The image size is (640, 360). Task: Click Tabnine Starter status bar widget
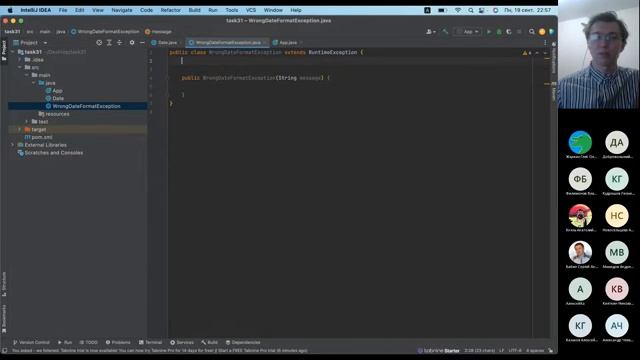pyautogui.click(x=439, y=351)
